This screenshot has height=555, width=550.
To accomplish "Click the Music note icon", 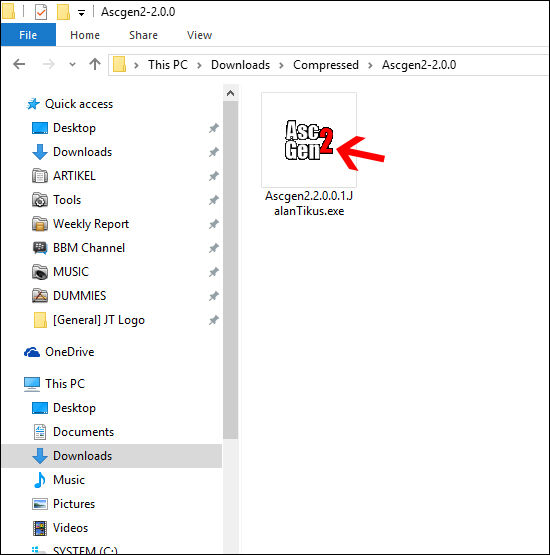I will coord(40,480).
